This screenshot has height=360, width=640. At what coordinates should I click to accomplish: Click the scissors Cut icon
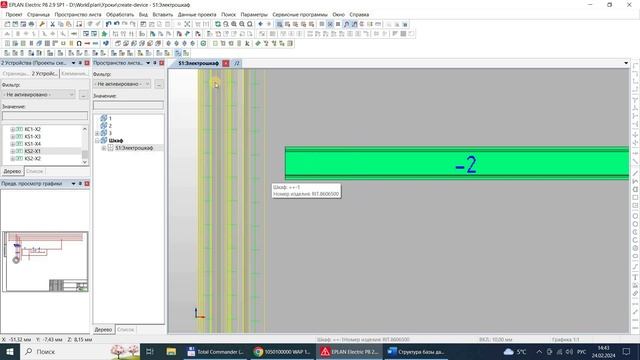52,24
